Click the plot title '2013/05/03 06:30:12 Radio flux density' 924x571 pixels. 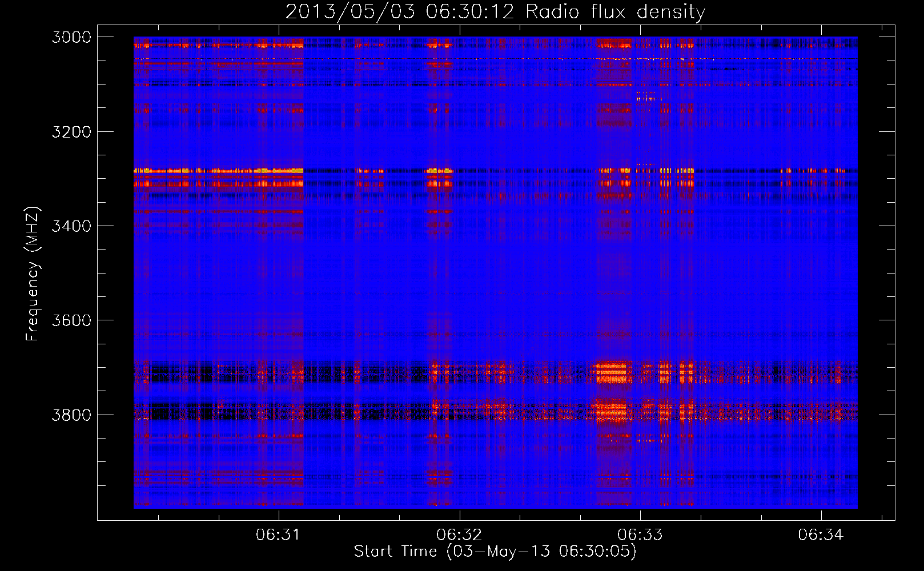[x=495, y=12]
